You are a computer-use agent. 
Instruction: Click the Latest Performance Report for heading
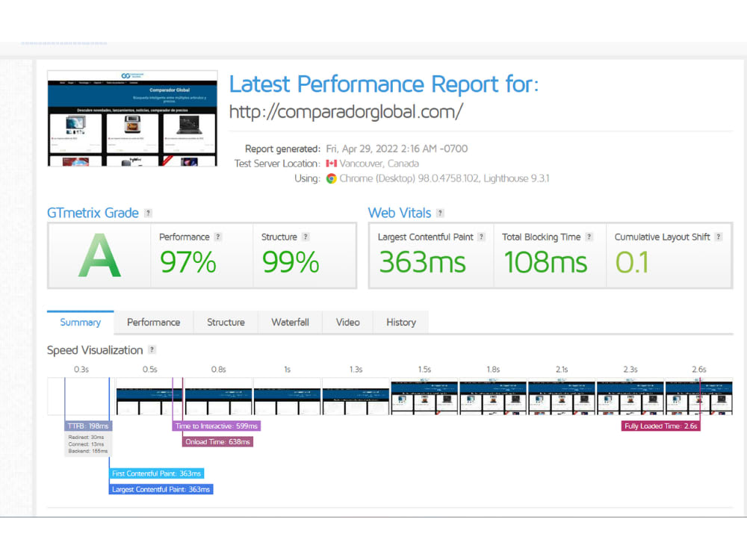[384, 84]
